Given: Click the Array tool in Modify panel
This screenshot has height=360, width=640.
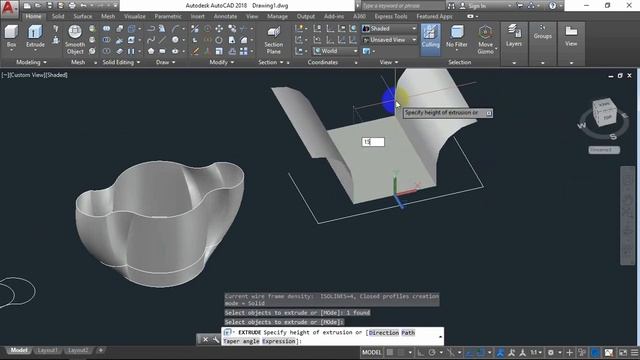Looking at the screenshot, I should (x=244, y=51).
